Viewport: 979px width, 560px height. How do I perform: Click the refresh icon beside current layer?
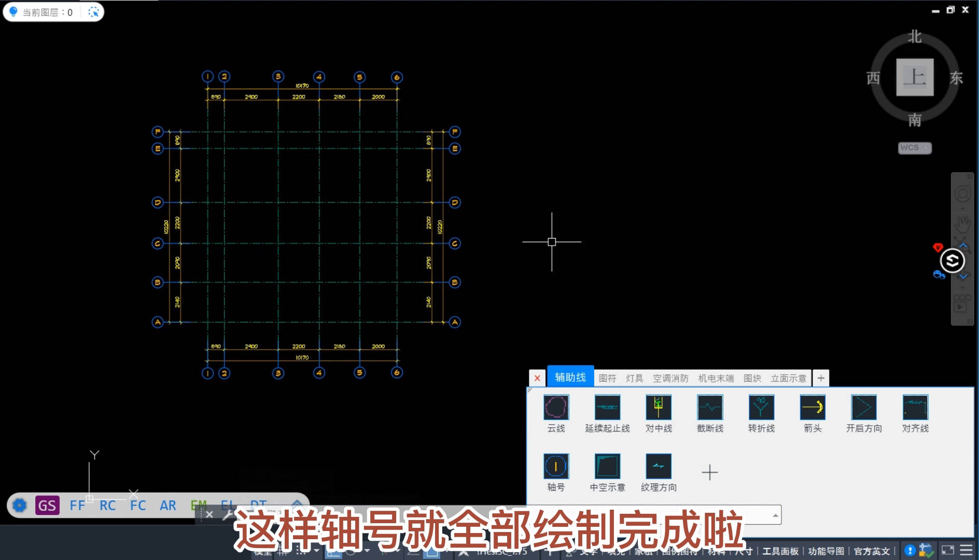pyautogui.click(x=93, y=12)
